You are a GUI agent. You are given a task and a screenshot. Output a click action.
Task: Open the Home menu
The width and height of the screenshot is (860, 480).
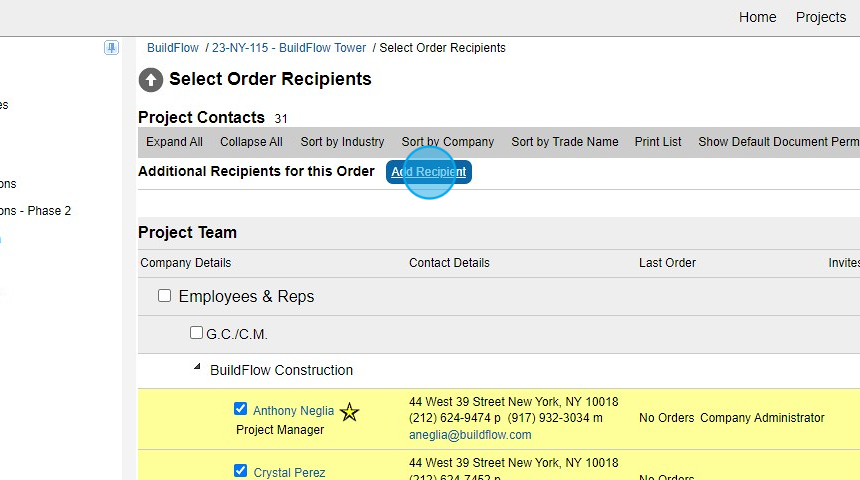(757, 18)
